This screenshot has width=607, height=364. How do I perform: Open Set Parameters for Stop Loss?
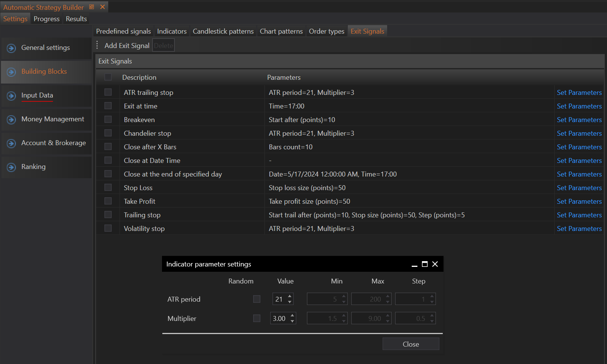pos(579,188)
